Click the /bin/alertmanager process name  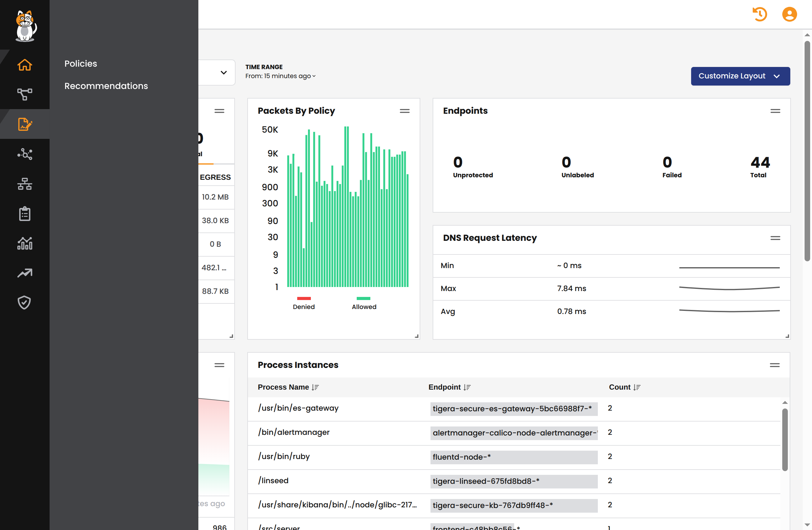click(x=294, y=432)
